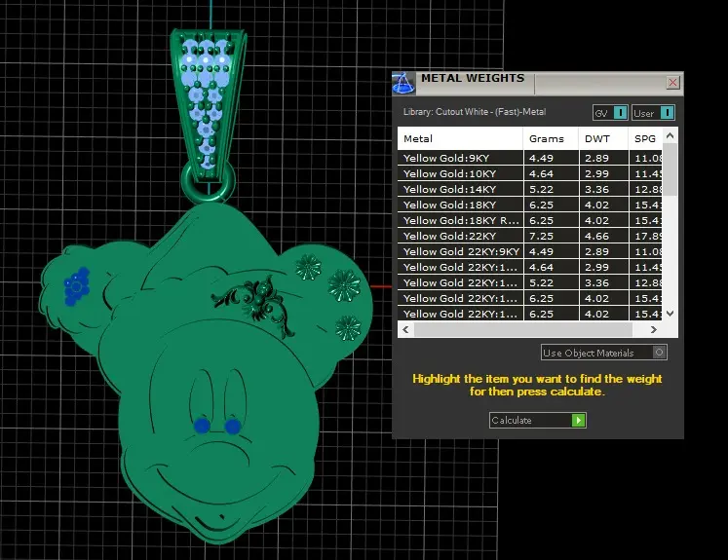Click the horizontal scrollbar thumb
Screen dimensions: 728x560
522,329
